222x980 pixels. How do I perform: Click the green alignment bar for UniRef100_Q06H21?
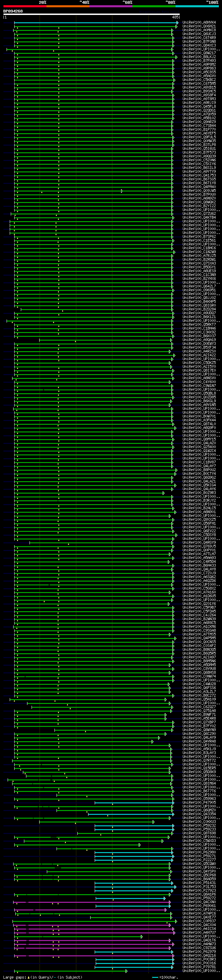coord(96,27)
